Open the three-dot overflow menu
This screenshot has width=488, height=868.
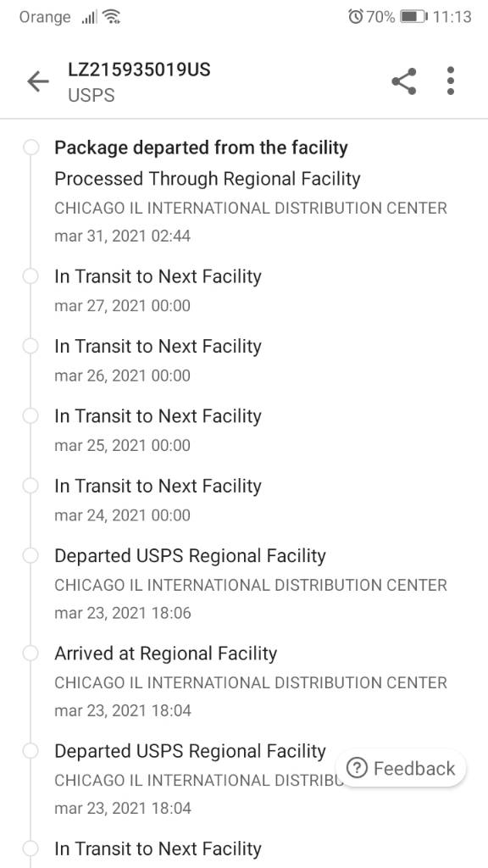click(451, 81)
